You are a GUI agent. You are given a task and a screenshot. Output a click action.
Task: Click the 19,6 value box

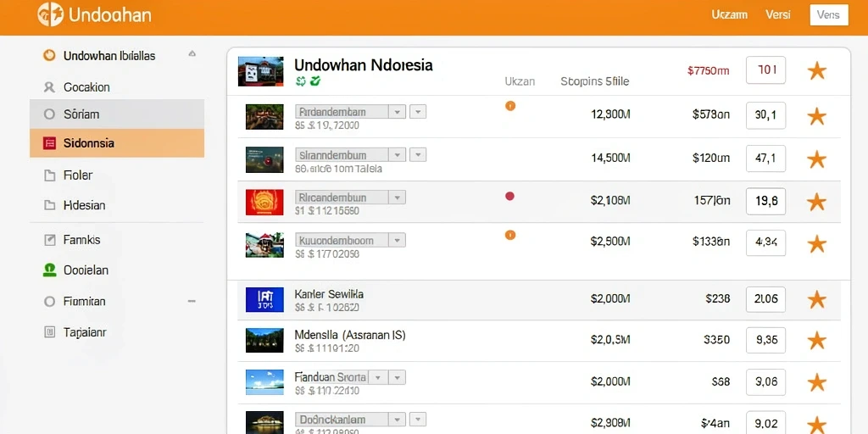click(765, 202)
